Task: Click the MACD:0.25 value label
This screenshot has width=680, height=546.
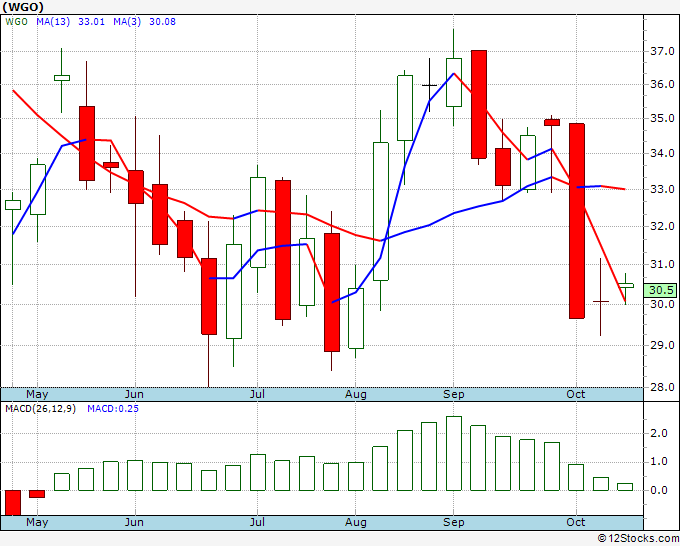Action: point(113,409)
